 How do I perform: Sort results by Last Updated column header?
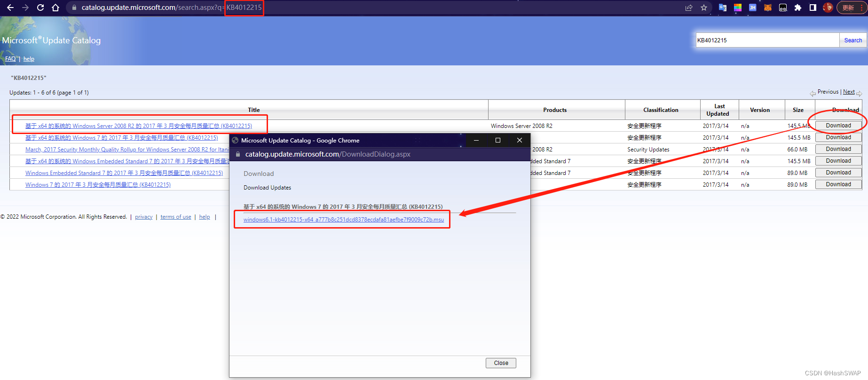(x=718, y=110)
